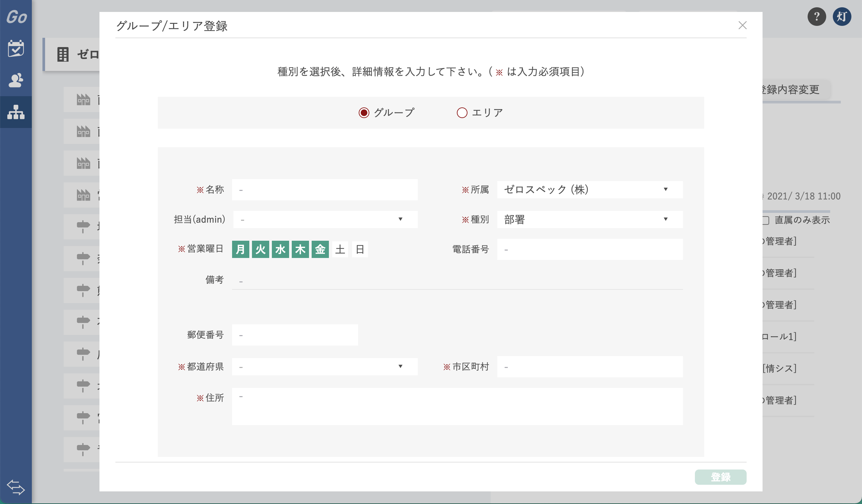Select the organization hierarchy sidebar icon
Viewport: 862px width, 504px height.
[16, 112]
